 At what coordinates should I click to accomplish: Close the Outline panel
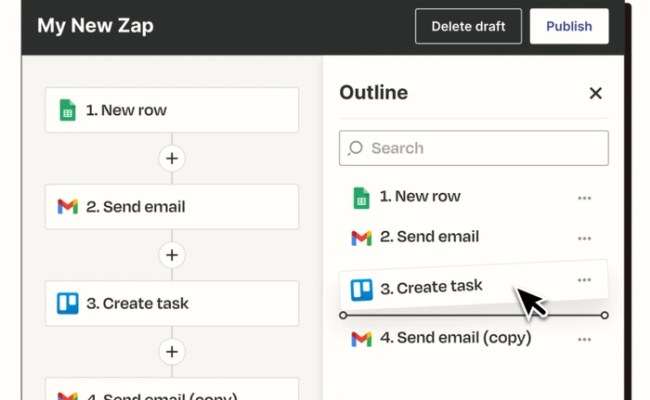[596, 93]
